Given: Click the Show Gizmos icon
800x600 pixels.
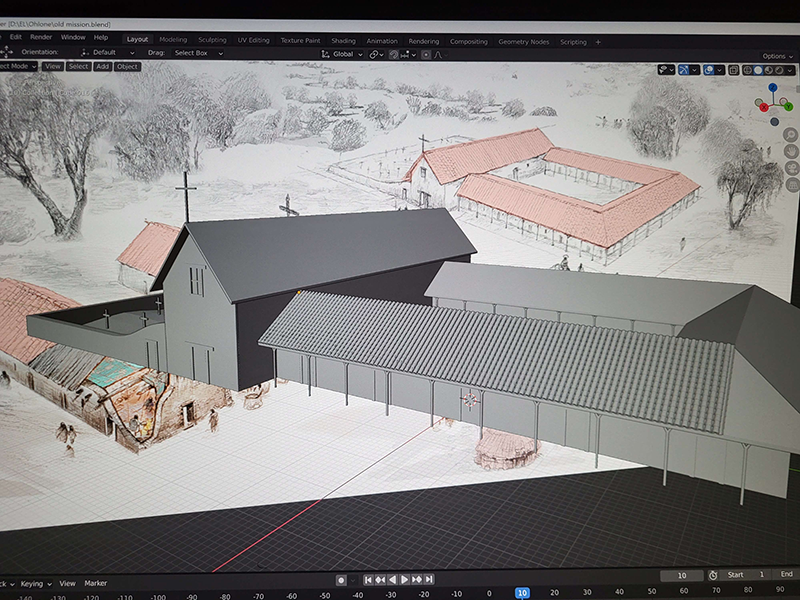Looking at the screenshot, I should pos(684,69).
